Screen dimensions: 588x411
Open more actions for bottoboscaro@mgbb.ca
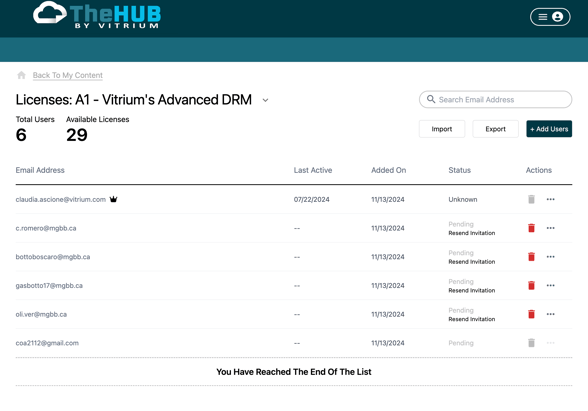[550, 257]
